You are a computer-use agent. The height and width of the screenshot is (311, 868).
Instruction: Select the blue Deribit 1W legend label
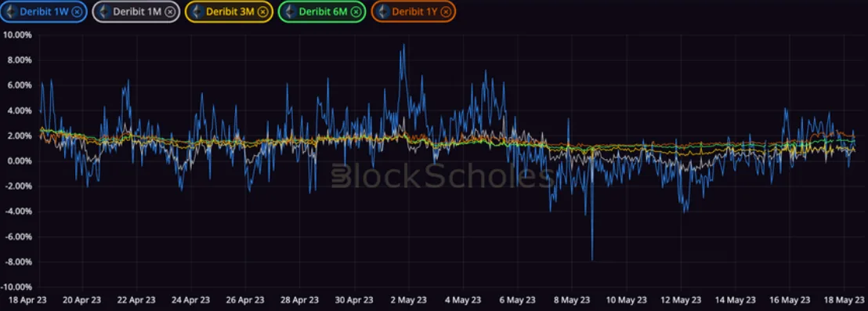coord(45,11)
